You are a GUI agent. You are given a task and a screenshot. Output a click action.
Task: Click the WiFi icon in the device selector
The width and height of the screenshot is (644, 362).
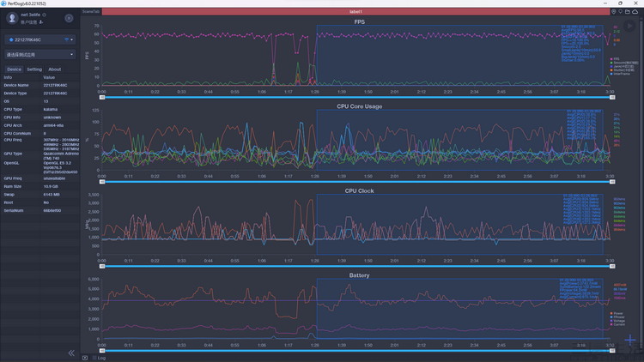click(x=66, y=39)
